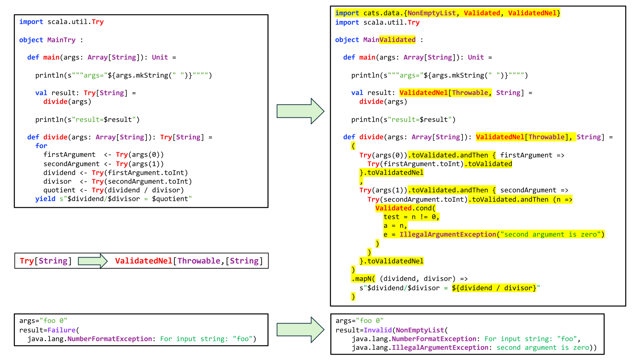Click the string with "${dividend / divisor}"
This screenshot has height=362, width=644.
click(450, 288)
